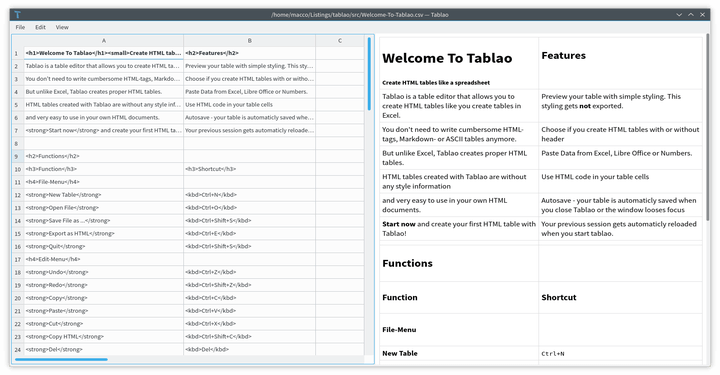Select cell '<kbd>Del</kbd>'
The height and width of the screenshot is (375, 720).
[249, 349]
